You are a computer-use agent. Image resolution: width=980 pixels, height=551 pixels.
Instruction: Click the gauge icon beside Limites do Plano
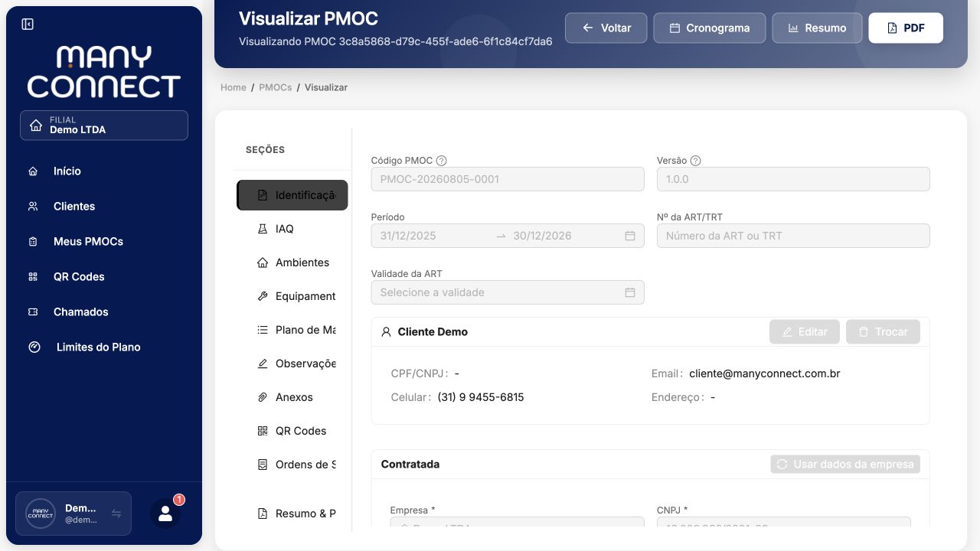[x=34, y=347]
